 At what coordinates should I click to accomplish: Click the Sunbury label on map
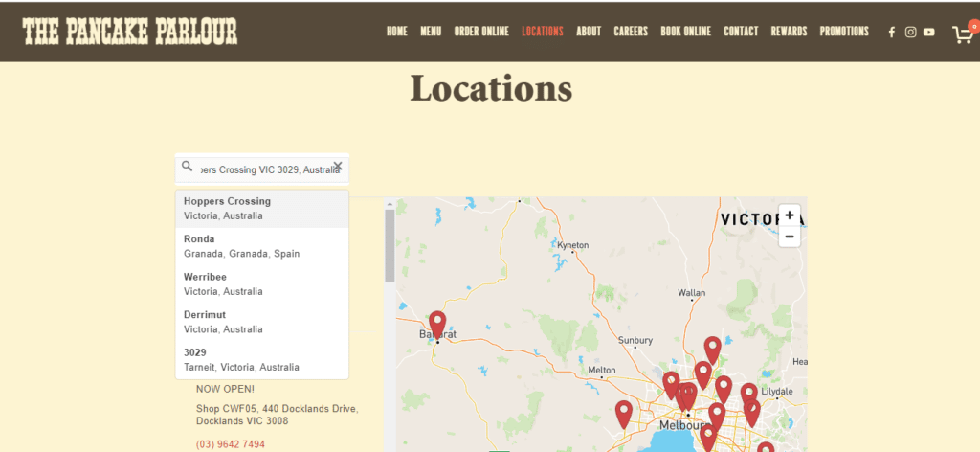[x=635, y=340]
